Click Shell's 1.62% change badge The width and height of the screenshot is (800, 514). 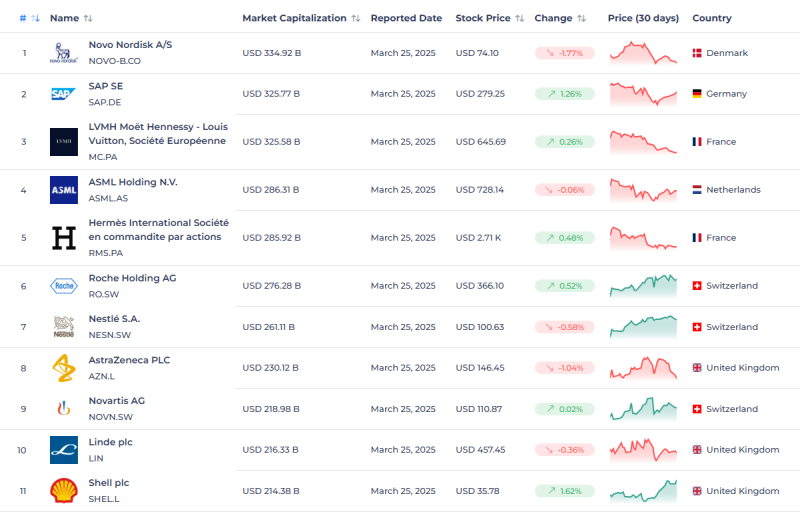[564, 491]
